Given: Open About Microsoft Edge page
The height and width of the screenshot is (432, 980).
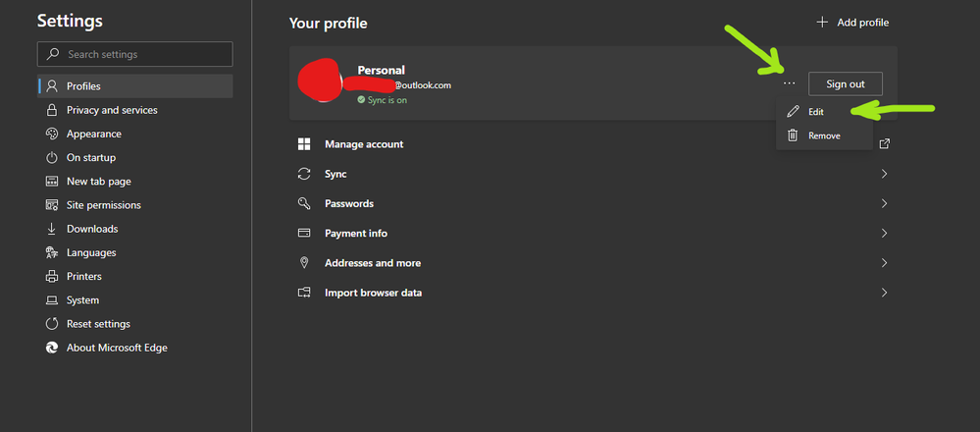Looking at the screenshot, I should click(135, 348).
